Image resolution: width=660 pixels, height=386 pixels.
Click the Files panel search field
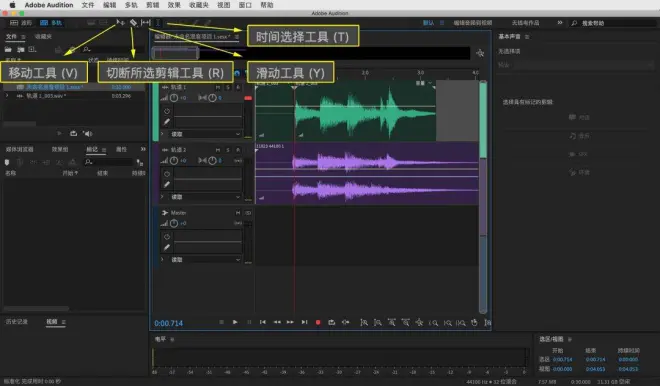pyautogui.click(x=113, y=49)
